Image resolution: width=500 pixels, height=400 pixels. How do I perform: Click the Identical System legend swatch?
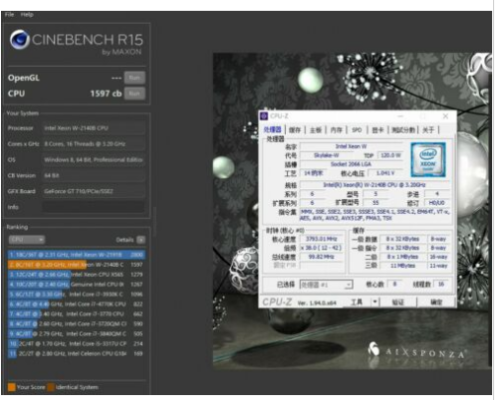51,387
